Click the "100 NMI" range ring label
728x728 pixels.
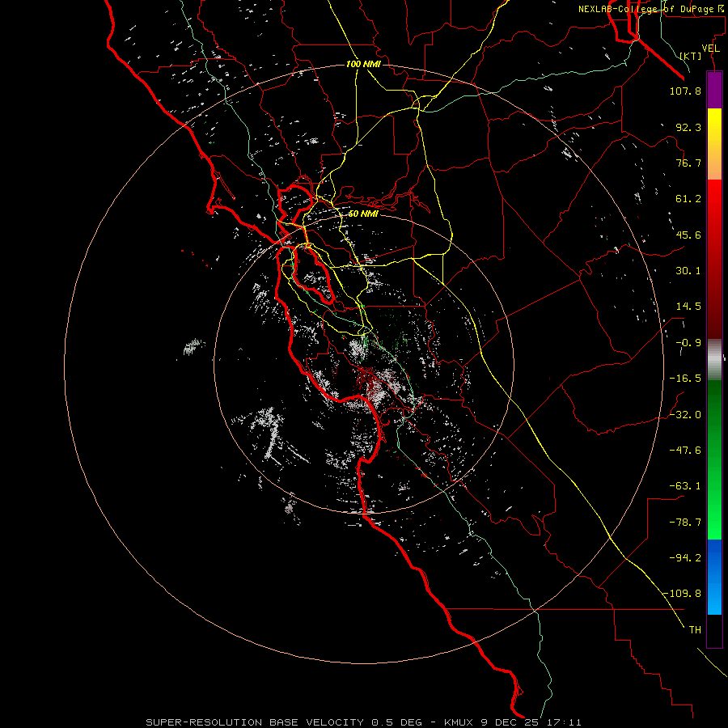(363, 64)
